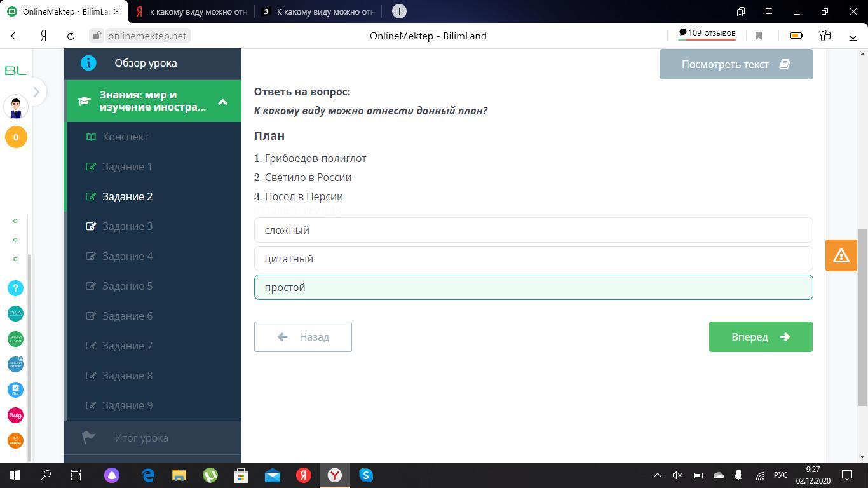Collapse the "Знания: мир и изучение" section
This screenshot has width=868, height=488.
tap(222, 102)
